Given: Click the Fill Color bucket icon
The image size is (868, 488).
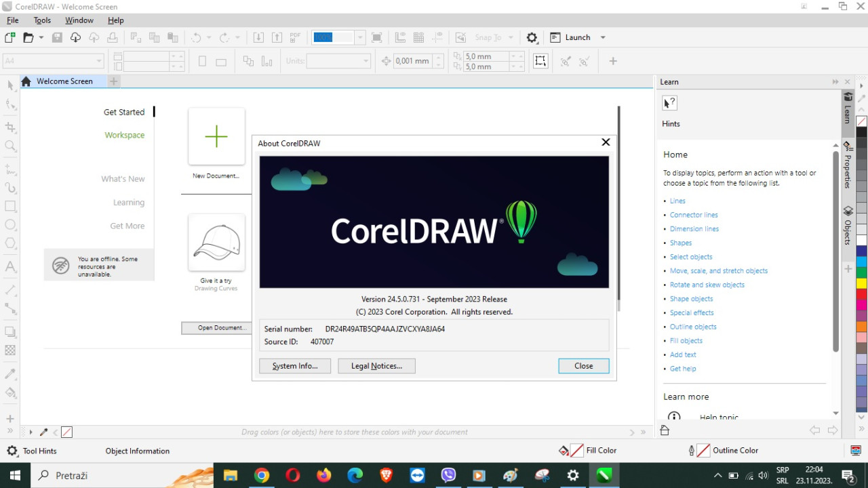Looking at the screenshot, I should (564, 451).
